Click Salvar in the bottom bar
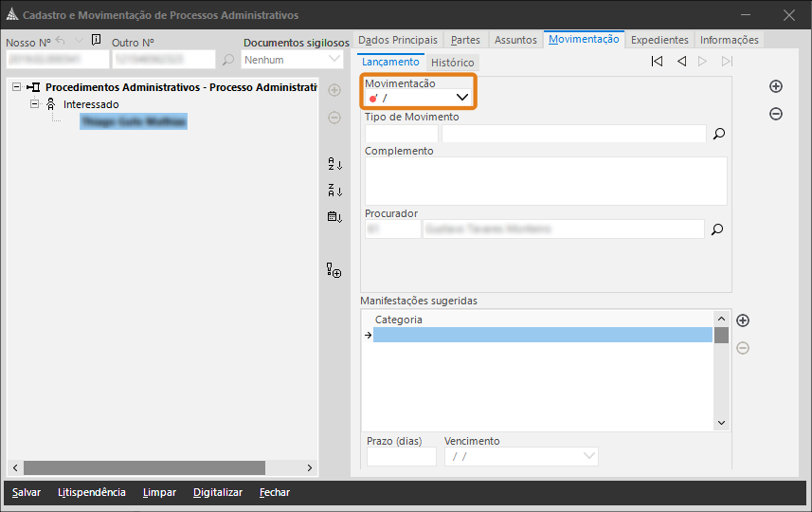Screen dimensions: 812x512 pyautogui.click(x=27, y=492)
